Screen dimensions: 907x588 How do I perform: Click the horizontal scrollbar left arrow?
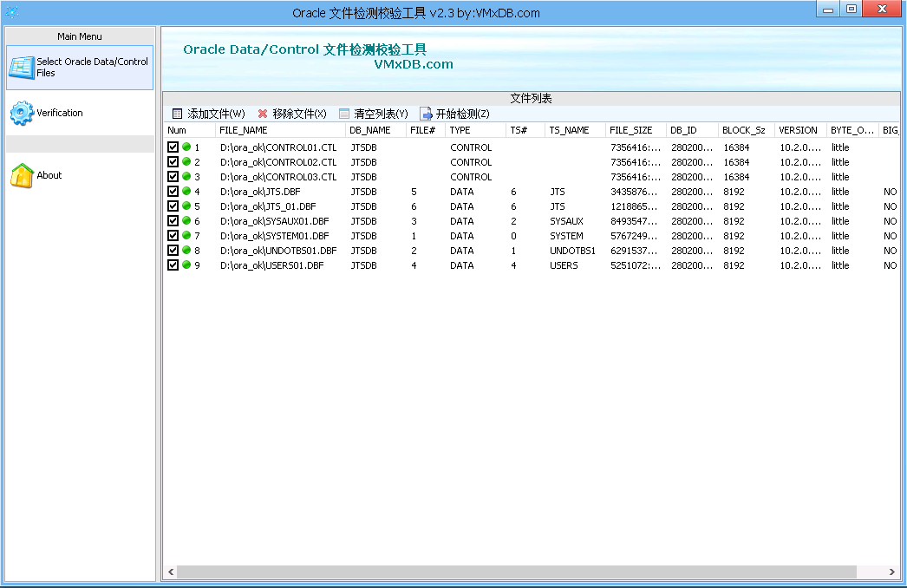171,572
